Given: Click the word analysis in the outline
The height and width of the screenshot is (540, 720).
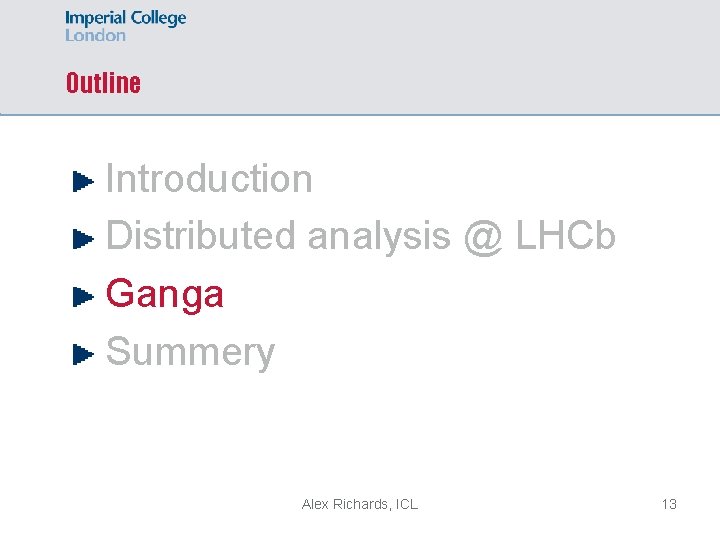Looking at the screenshot, I should point(379,237).
